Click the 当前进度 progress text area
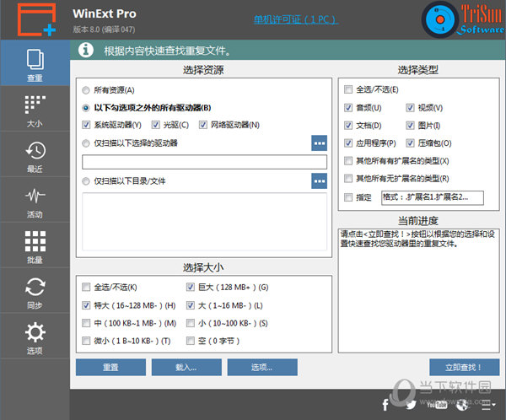Viewport: 506px width, 420px height. (x=419, y=291)
